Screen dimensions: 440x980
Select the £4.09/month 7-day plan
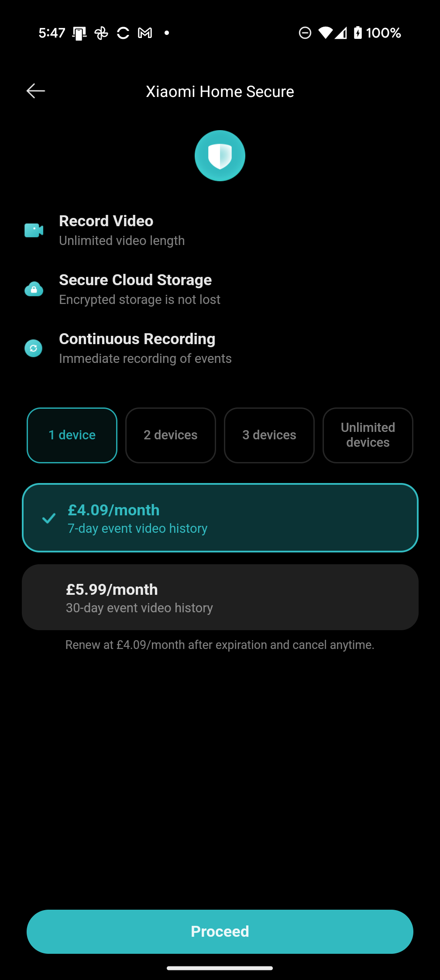point(220,518)
